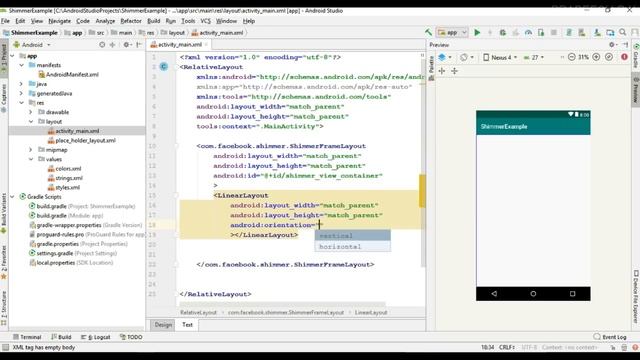Select vertical in autocomplete popup

(353, 236)
